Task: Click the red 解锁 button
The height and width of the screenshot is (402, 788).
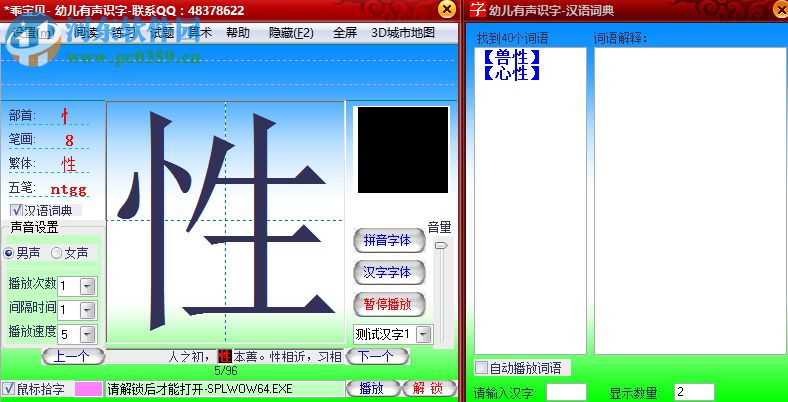Action: pos(429,388)
